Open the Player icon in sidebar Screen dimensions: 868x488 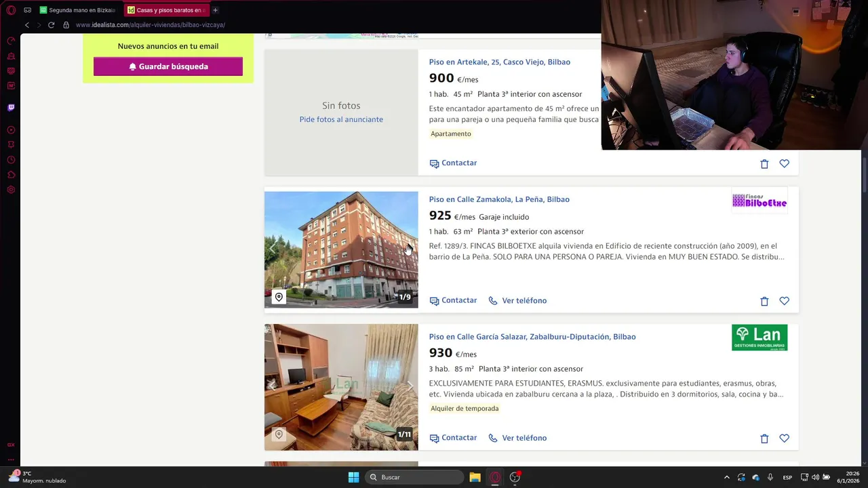click(x=11, y=129)
